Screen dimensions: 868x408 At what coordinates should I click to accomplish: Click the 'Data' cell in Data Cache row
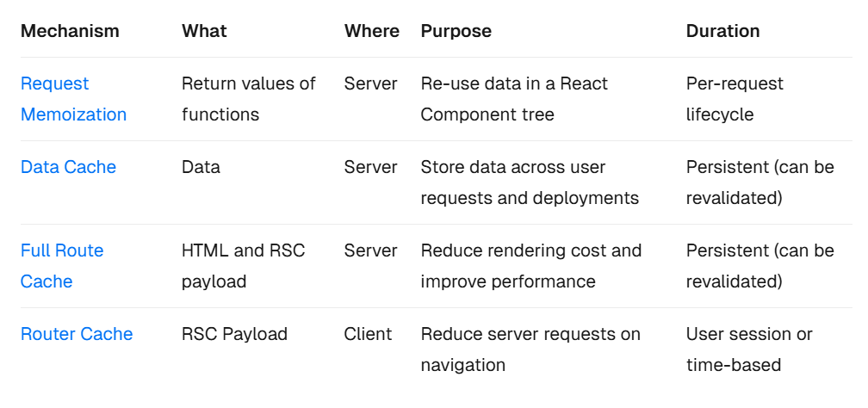(x=201, y=167)
